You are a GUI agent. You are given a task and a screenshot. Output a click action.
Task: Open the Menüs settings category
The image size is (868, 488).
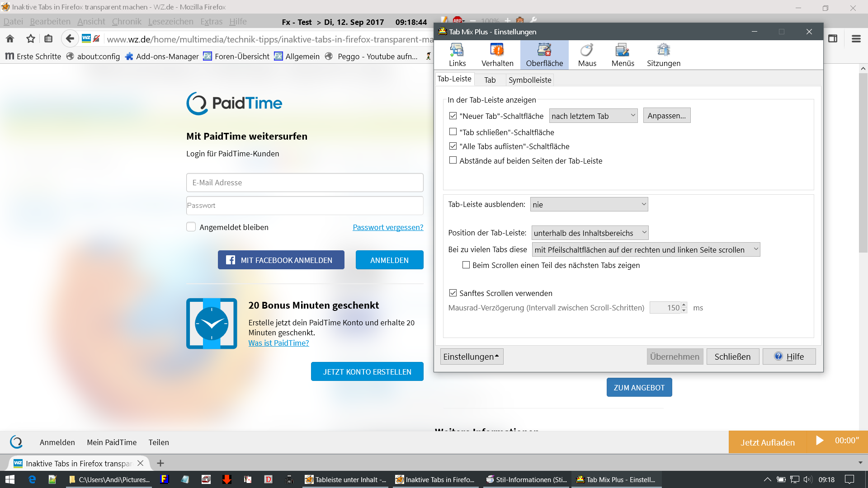pos(623,55)
